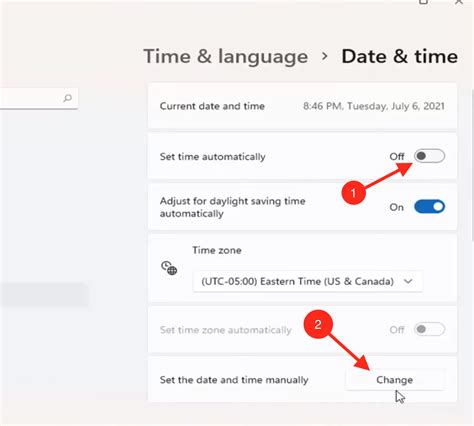This screenshot has width=474, height=426.
Task: Go back to Time & language
Action: 226,56
